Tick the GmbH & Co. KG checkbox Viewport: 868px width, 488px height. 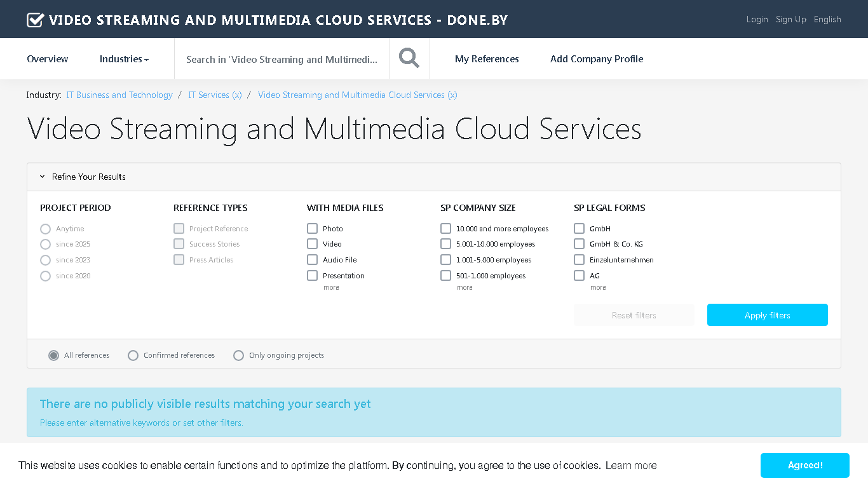(579, 243)
